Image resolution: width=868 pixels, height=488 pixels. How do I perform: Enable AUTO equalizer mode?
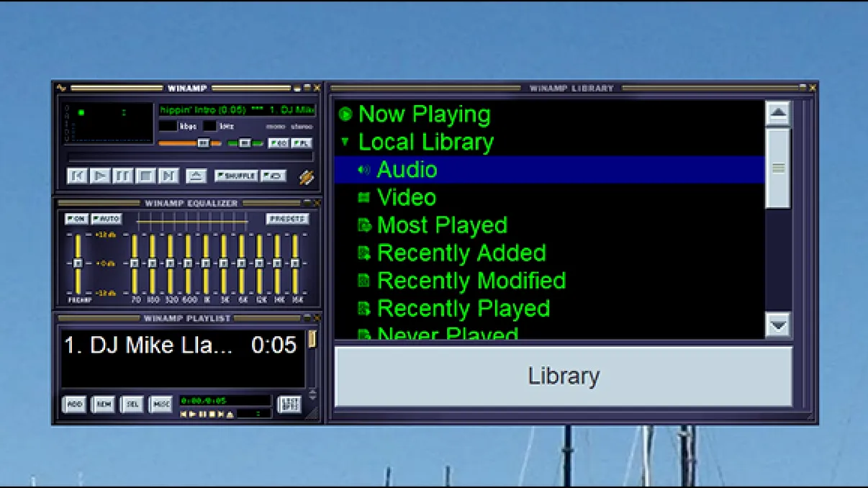[x=106, y=219]
